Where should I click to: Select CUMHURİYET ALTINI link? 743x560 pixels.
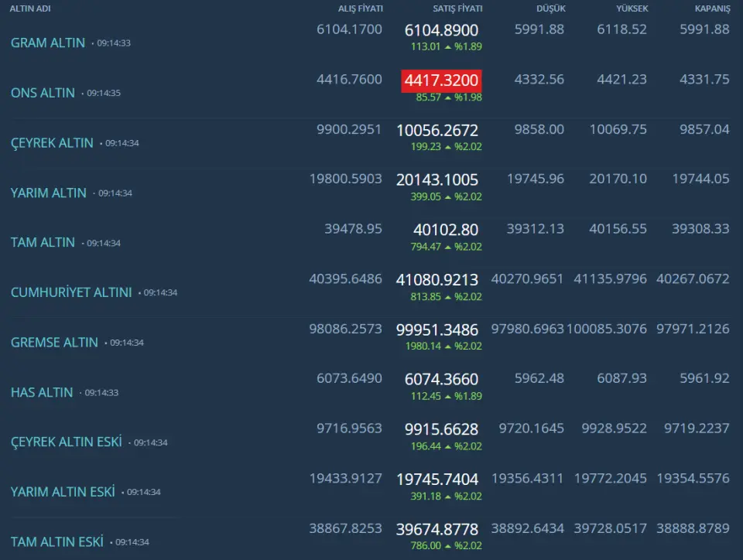click(71, 292)
